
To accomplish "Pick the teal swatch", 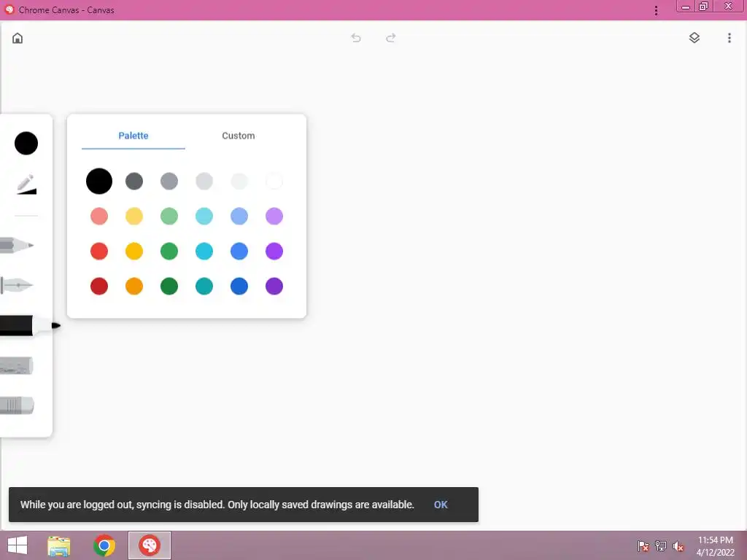I will [204, 286].
